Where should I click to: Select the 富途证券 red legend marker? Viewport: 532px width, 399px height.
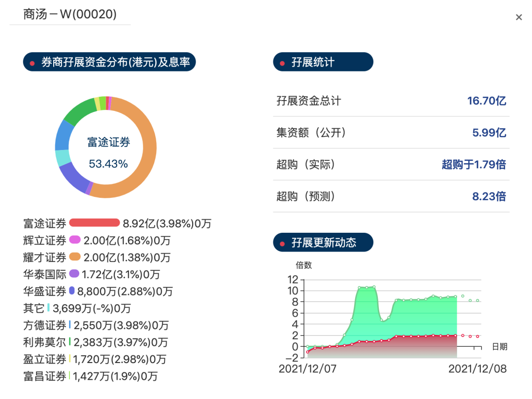(x=94, y=223)
